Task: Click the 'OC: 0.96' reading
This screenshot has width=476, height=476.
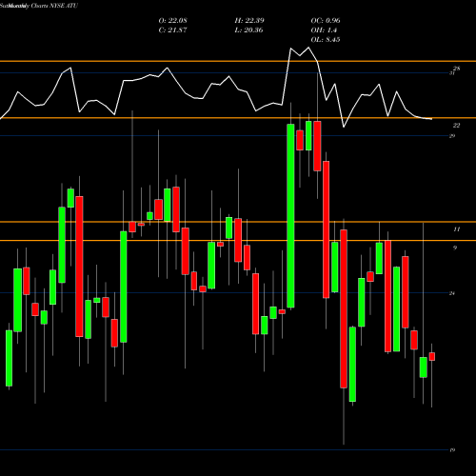Action: pos(326,21)
